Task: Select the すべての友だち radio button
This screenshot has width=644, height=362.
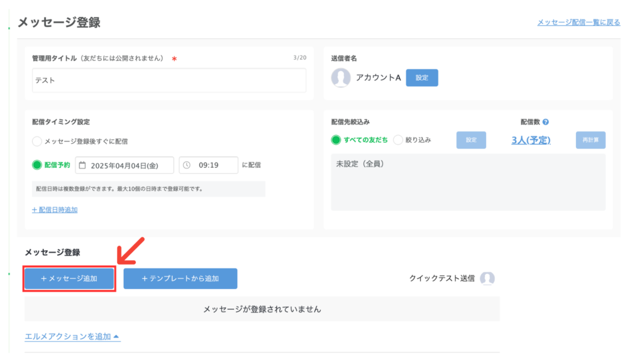Action: [x=336, y=140]
